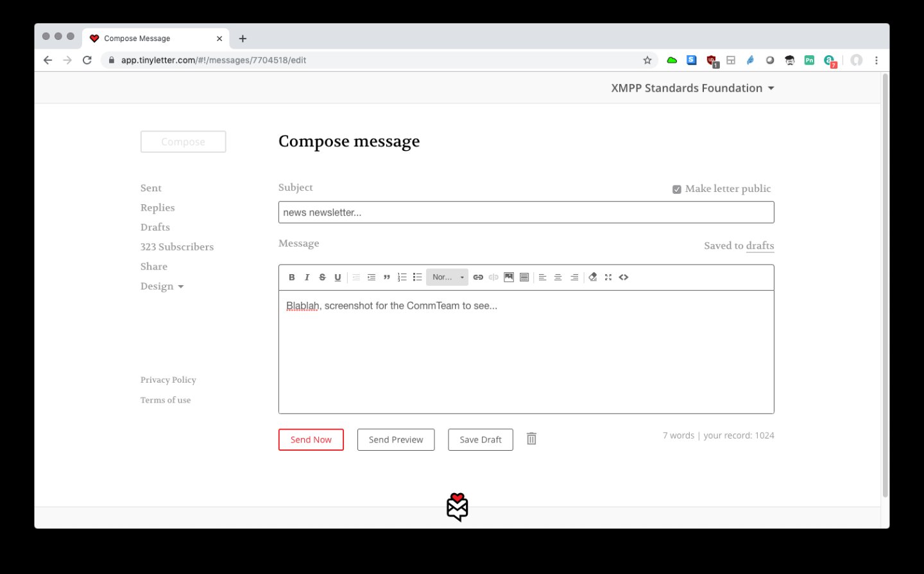Viewport: 924px width, 574px height.
Task: Open the Pn green extension
Action: pos(809,60)
